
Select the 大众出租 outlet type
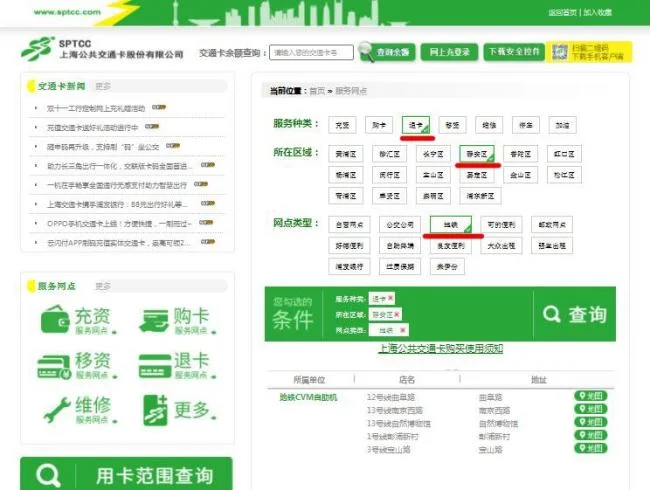click(x=501, y=245)
